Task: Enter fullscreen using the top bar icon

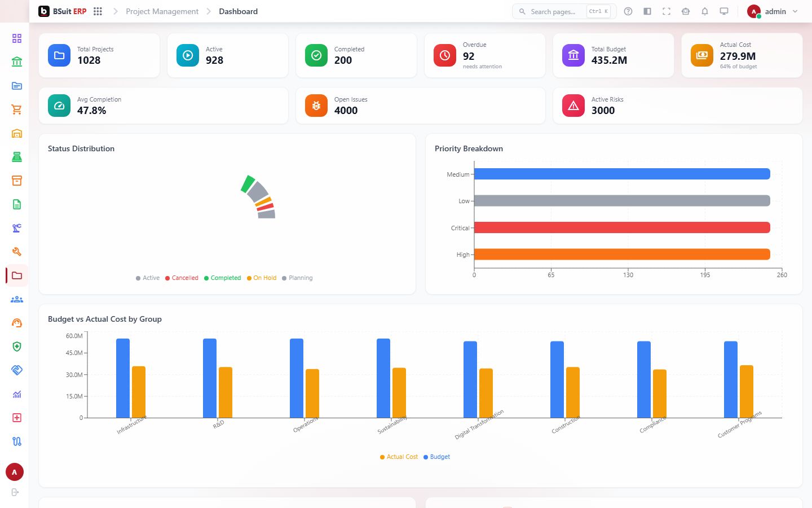Action: (x=667, y=11)
